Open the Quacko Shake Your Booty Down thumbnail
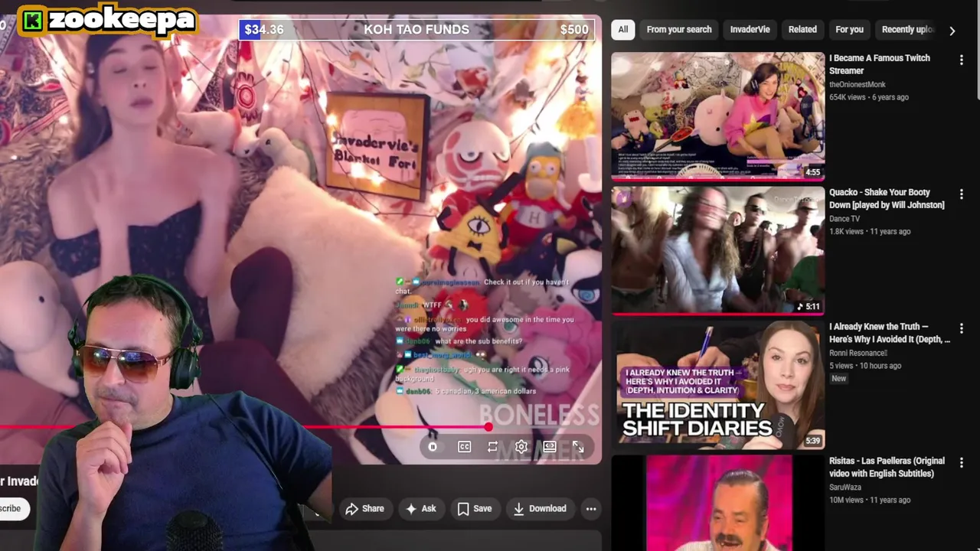Viewport: 980px width, 551px height. pos(717,250)
